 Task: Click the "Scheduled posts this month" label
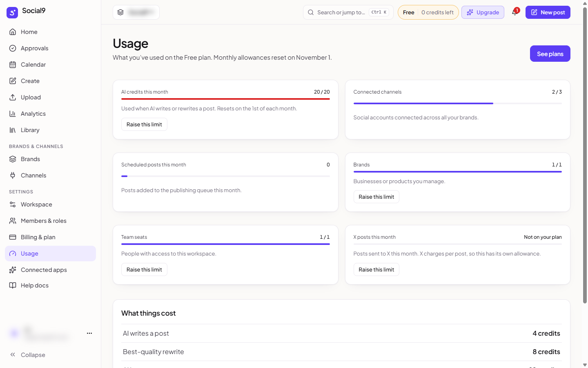coord(154,165)
